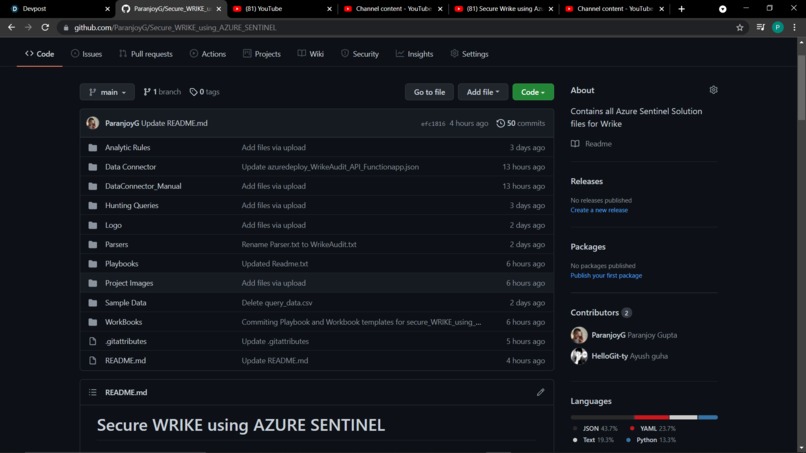Click the Playbooks folder icon
This screenshot has height=453, width=806.
pyautogui.click(x=93, y=264)
